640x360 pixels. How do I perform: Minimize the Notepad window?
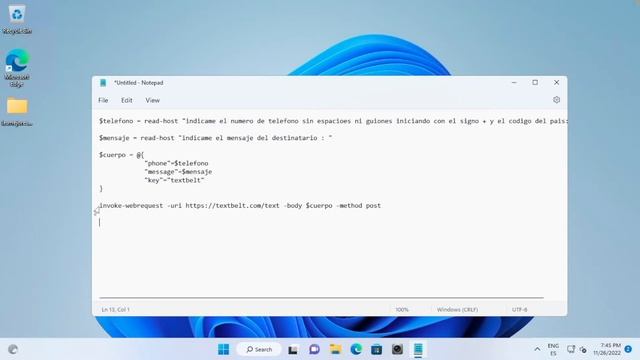pyautogui.click(x=514, y=82)
